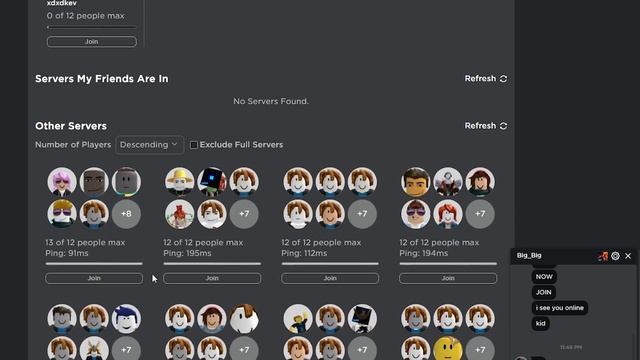
Task: Open the Descending sort dropdown
Action: coord(149,145)
